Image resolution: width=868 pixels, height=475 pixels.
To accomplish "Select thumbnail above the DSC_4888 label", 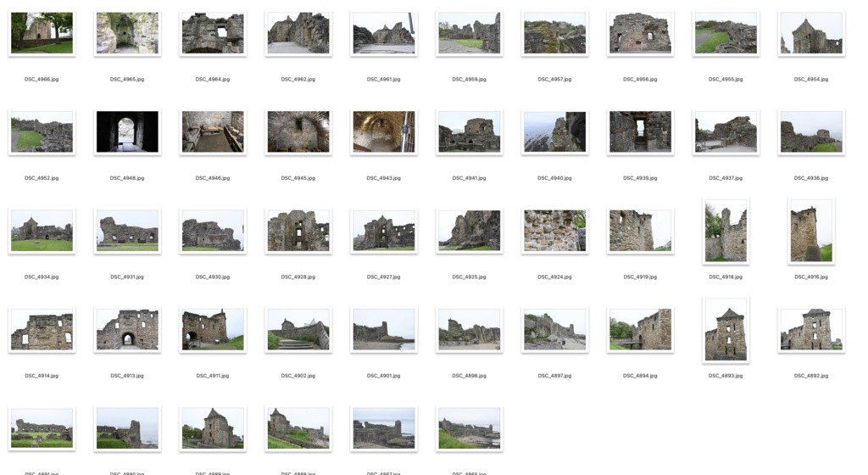I will pyautogui.click(x=298, y=428).
